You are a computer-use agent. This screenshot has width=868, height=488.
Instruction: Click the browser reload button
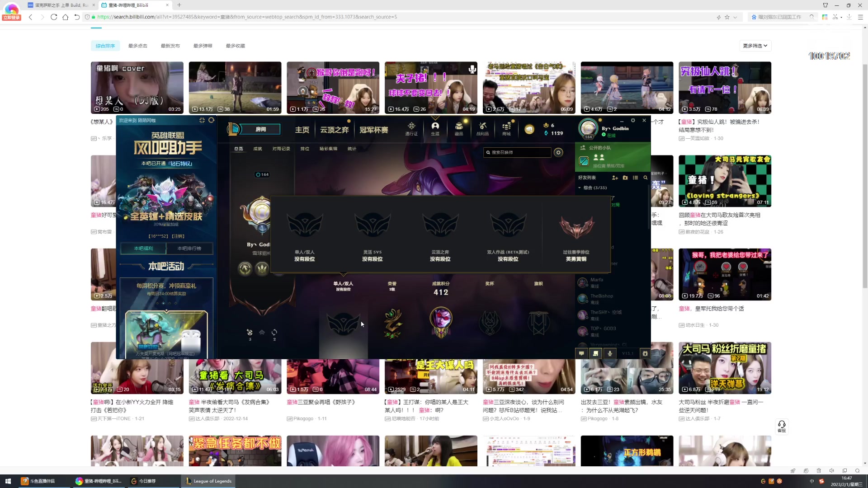coord(54,17)
